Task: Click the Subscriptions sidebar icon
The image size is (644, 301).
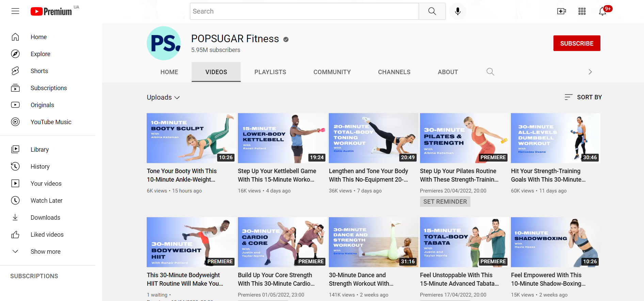Action: (15, 88)
